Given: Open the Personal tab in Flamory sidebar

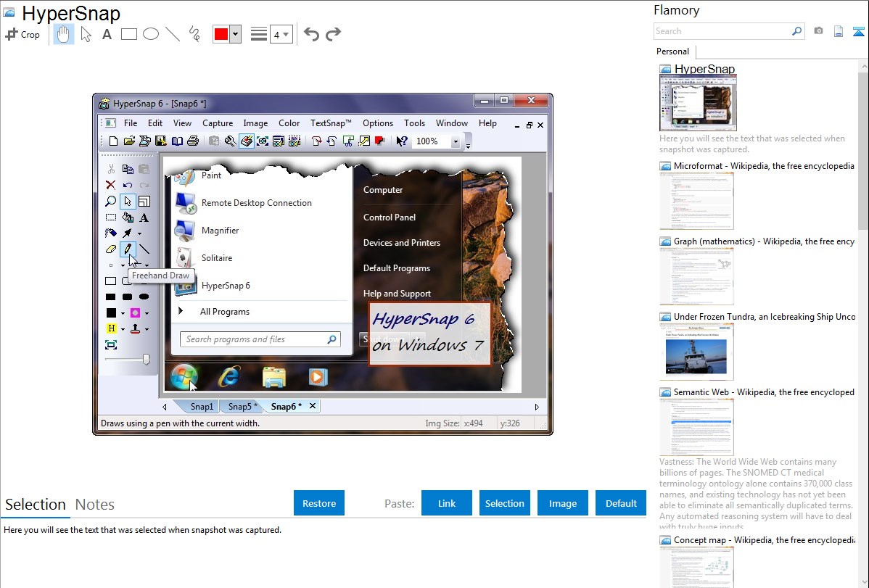Looking at the screenshot, I should [x=673, y=51].
